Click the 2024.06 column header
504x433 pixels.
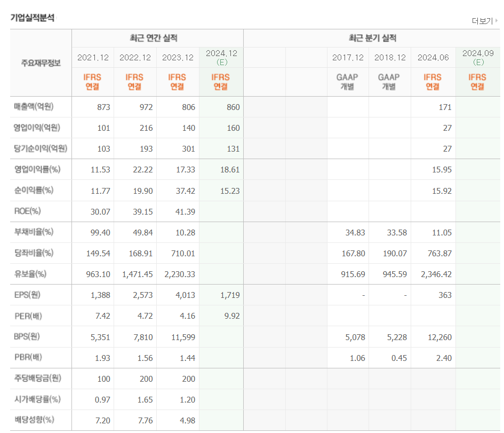click(x=433, y=58)
